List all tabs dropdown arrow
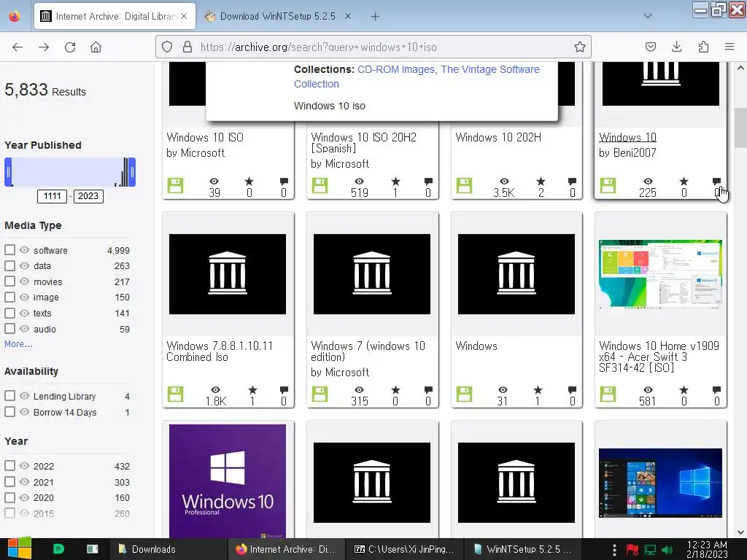Viewport: 747px width, 560px height. 648,16
